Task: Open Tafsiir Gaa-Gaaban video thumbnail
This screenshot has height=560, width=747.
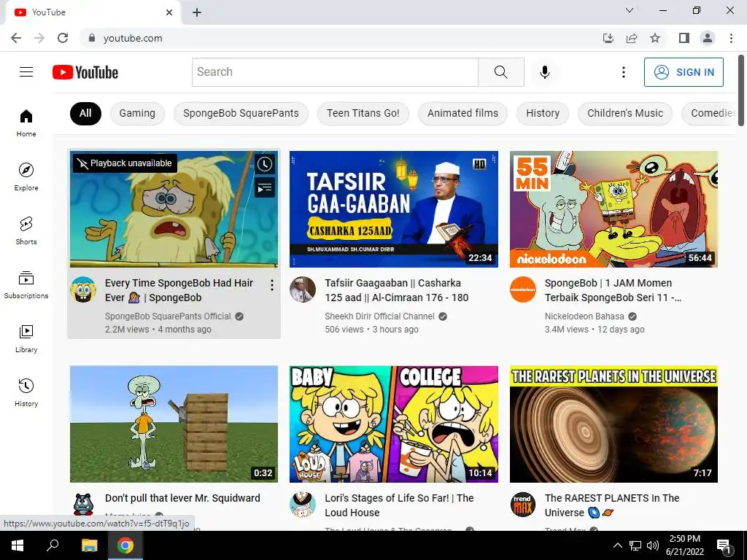Action: click(393, 209)
